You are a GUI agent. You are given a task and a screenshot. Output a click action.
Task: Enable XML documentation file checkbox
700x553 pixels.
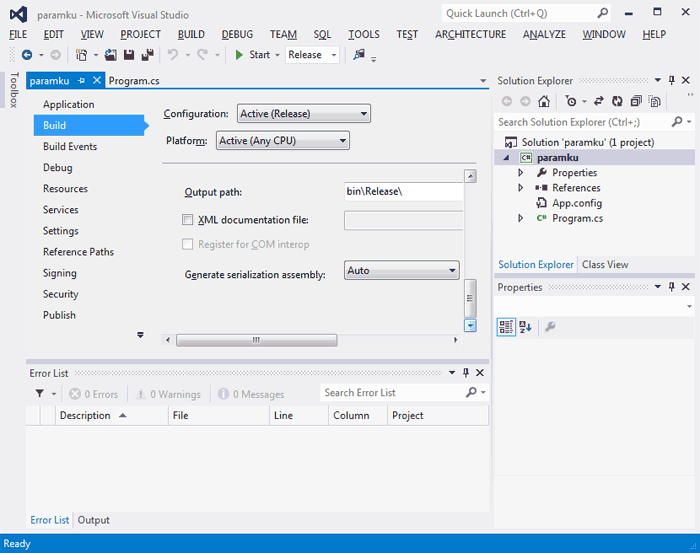pos(188,220)
